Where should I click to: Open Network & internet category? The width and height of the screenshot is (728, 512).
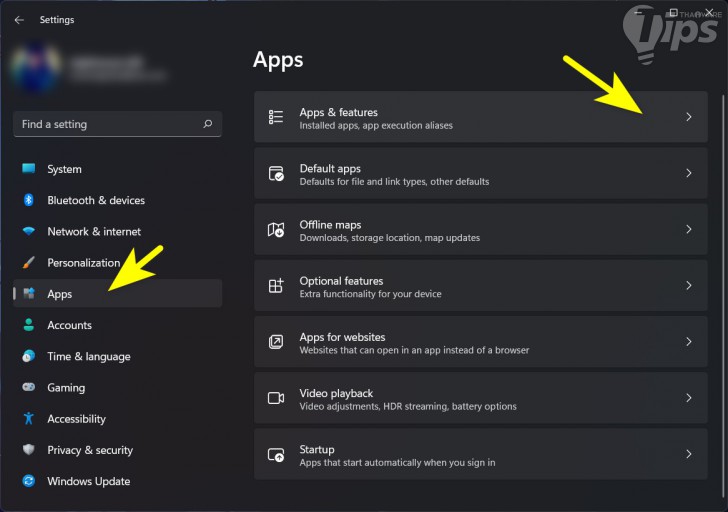[117, 231]
